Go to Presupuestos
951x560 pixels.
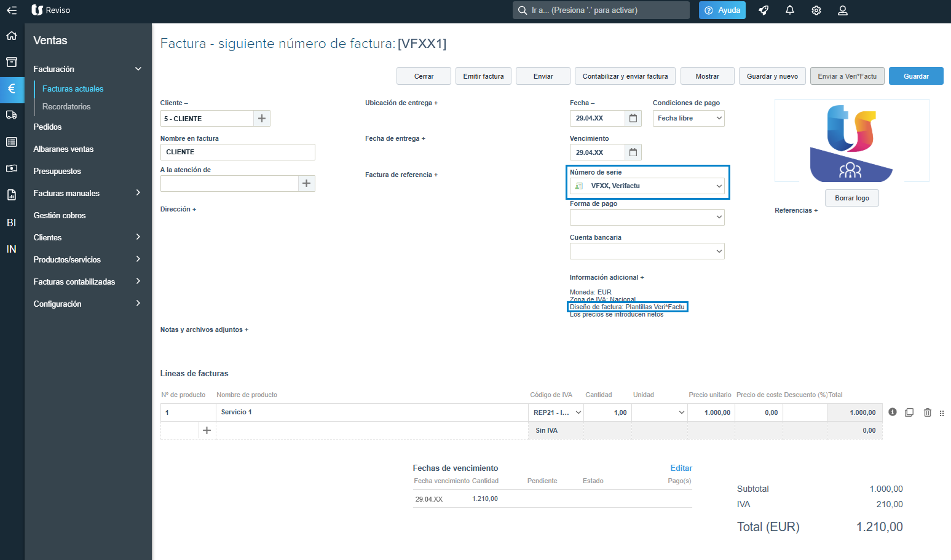click(x=57, y=171)
